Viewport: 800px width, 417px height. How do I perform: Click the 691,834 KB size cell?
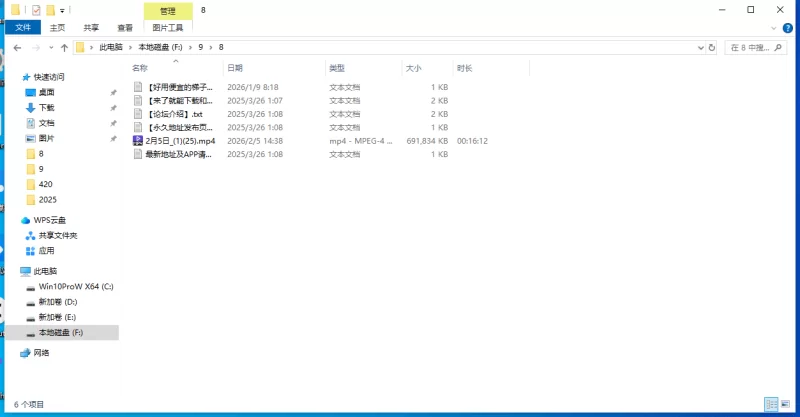(x=427, y=141)
